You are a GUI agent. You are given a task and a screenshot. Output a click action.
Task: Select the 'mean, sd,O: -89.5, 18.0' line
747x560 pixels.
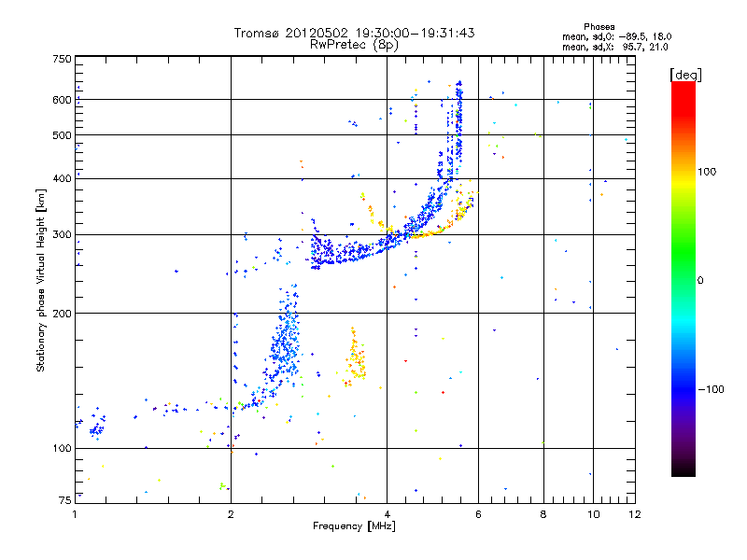pos(617,36)
